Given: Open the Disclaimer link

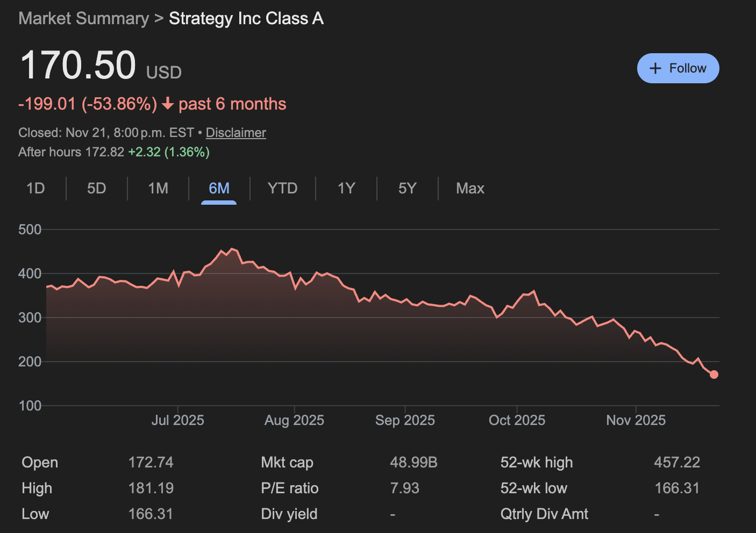Looking at the screenshot, I should click(x=236, y=133).
